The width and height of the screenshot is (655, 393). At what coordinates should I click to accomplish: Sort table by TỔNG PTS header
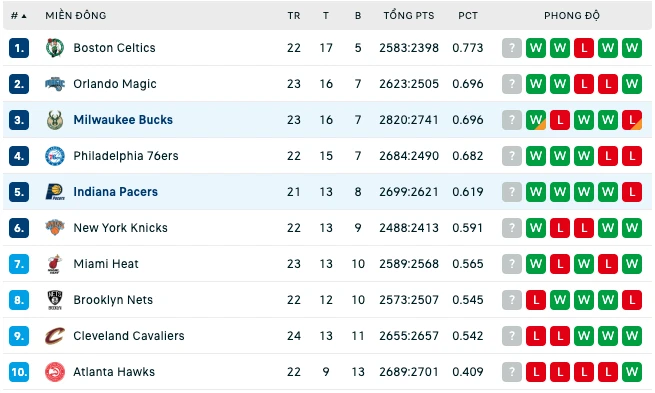[409, 16]
